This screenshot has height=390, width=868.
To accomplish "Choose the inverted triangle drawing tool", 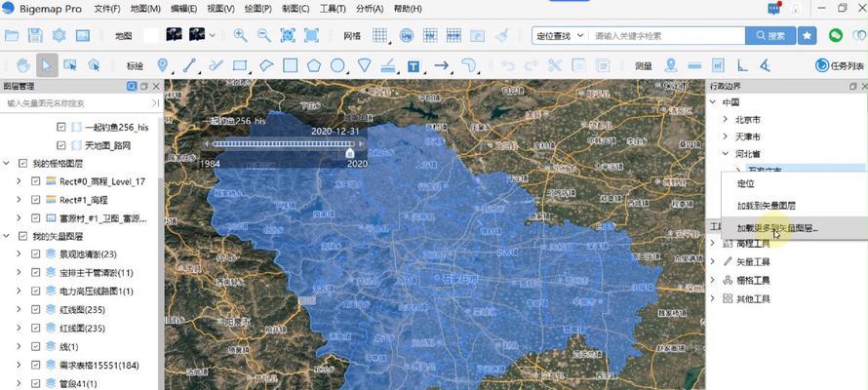I will point(364,65).
